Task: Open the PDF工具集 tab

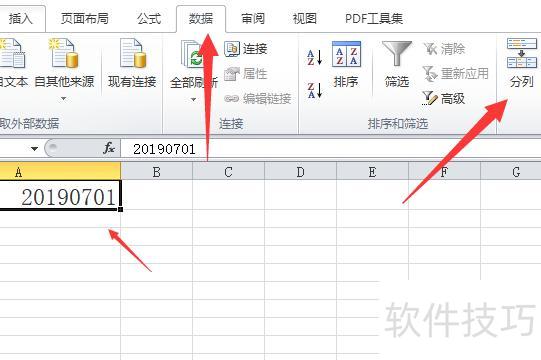Action: tap(374, 18)
